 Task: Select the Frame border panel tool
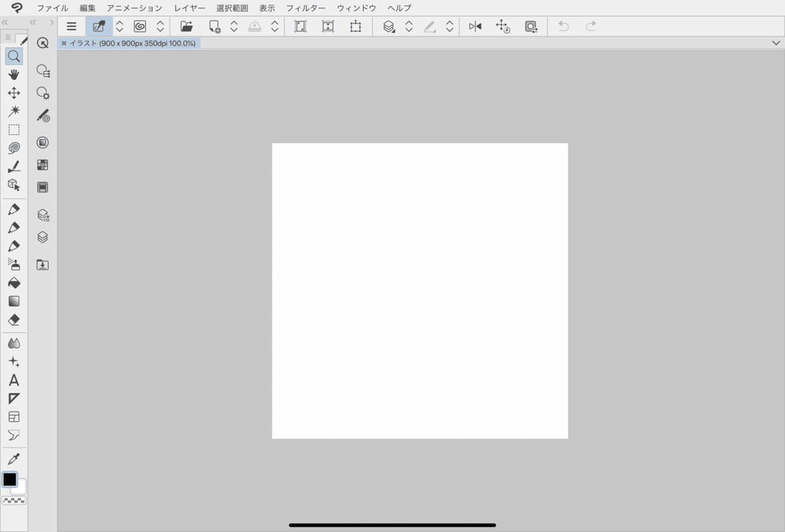[x=14, y=417]
